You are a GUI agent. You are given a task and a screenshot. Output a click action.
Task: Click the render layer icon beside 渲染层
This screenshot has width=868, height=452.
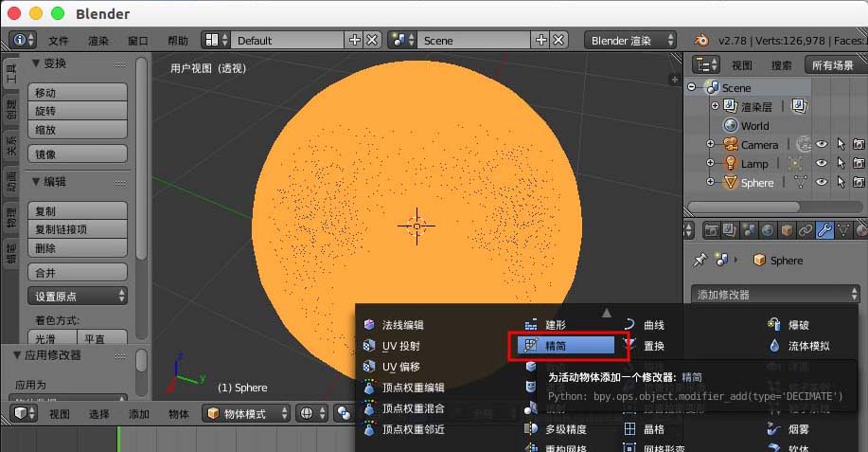[799, 105]
